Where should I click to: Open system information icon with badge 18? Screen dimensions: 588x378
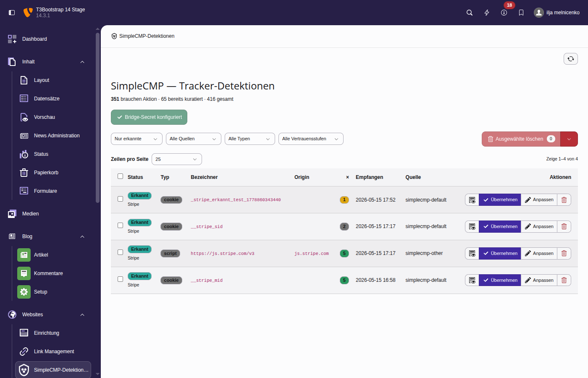(x=504, y=13)
